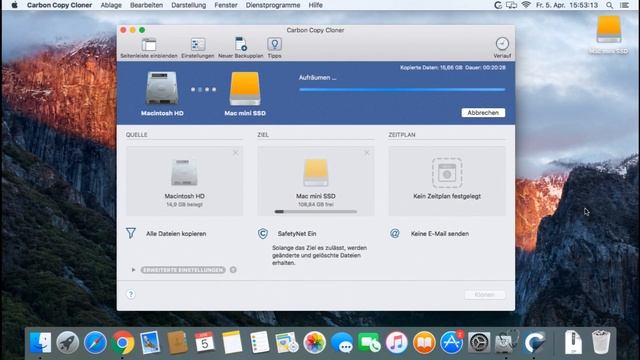Remove the destination with the Ziel X icon

tap(367, 153)
